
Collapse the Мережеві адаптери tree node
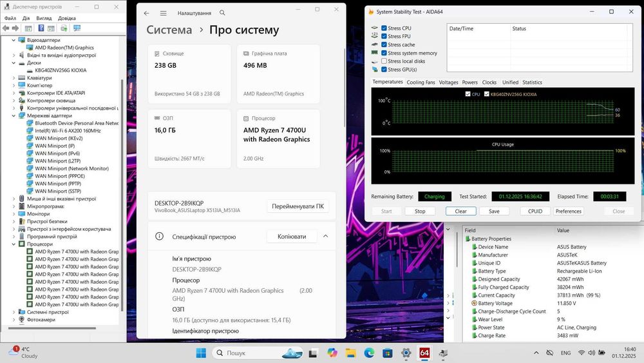14,115
